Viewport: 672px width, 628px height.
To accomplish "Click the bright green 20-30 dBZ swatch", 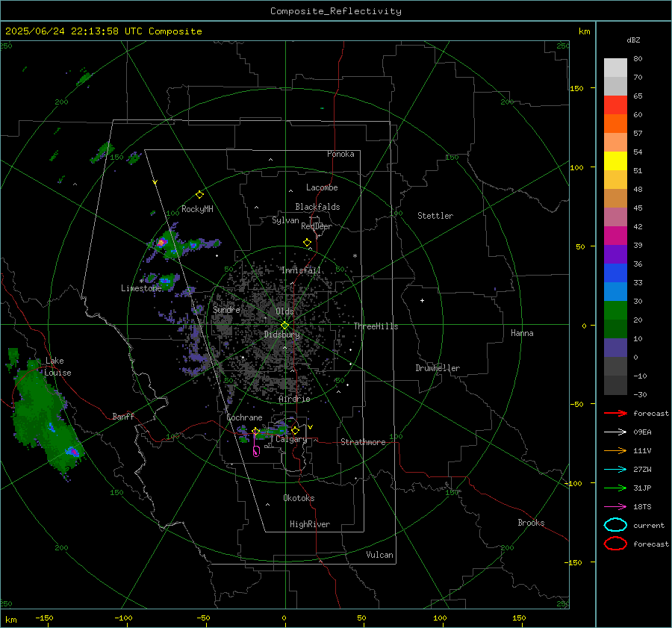I will click(x=615, y=311).
